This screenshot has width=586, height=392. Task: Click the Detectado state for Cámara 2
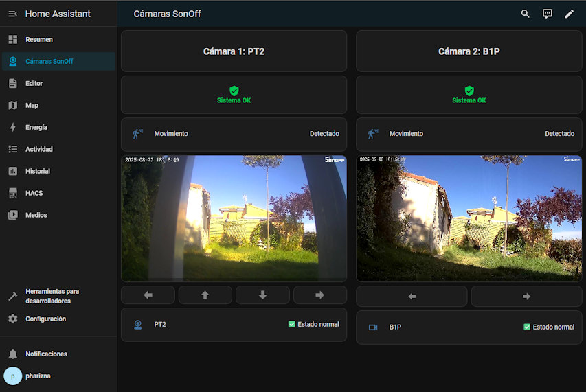pos(559,134)
